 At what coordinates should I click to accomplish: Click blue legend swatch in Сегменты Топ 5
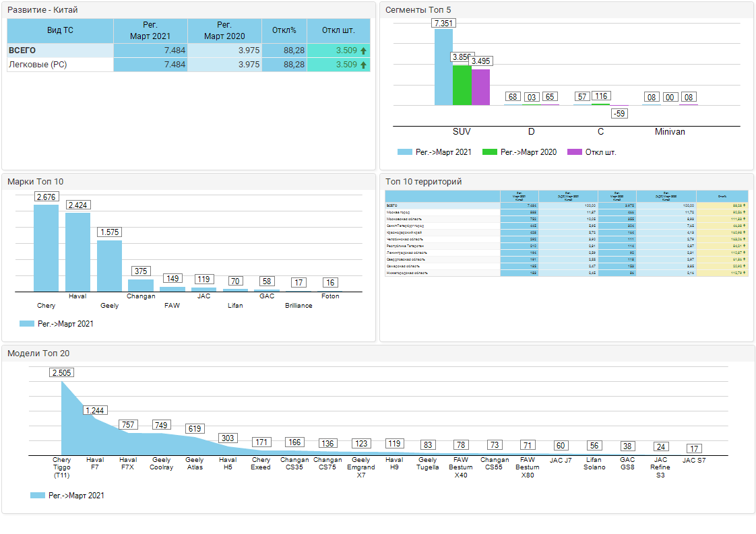[x=404, y=152]
